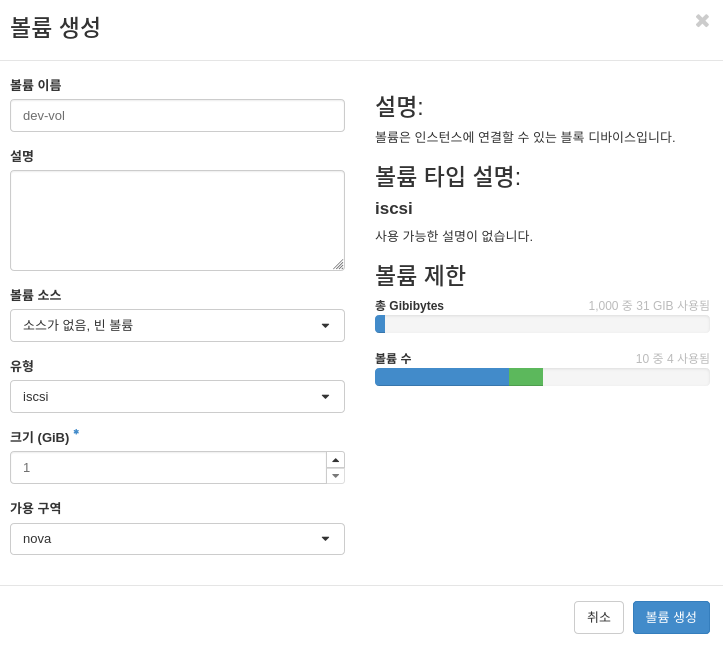
Task: Increase size with the up stepper arrow
Action: tap(335, 460)
